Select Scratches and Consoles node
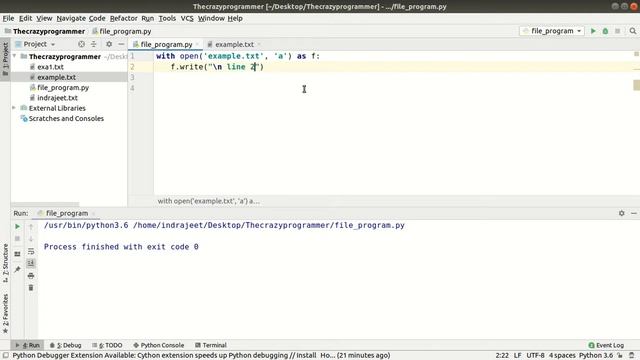The height and width of the screenshot is (360, 640). (66, 119)
